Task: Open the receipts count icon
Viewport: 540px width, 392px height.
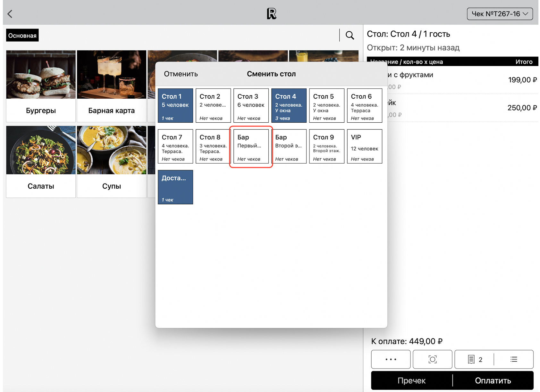Action: click(x=475, y=359)
